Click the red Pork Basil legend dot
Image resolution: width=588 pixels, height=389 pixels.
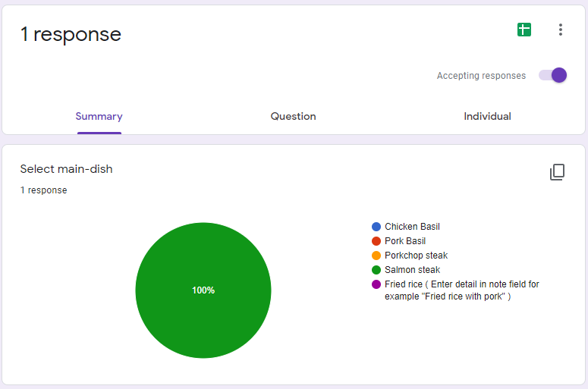click(x=376, y=241)
